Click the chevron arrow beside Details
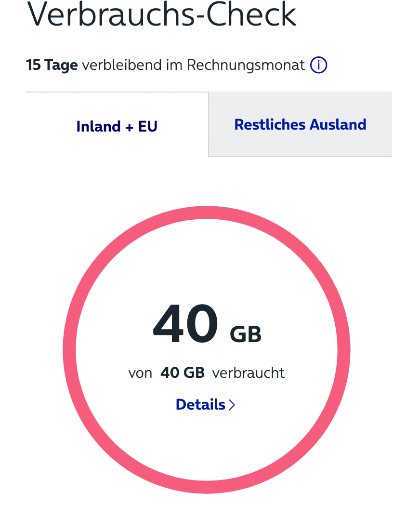The image size is (419, 532). 232,405
